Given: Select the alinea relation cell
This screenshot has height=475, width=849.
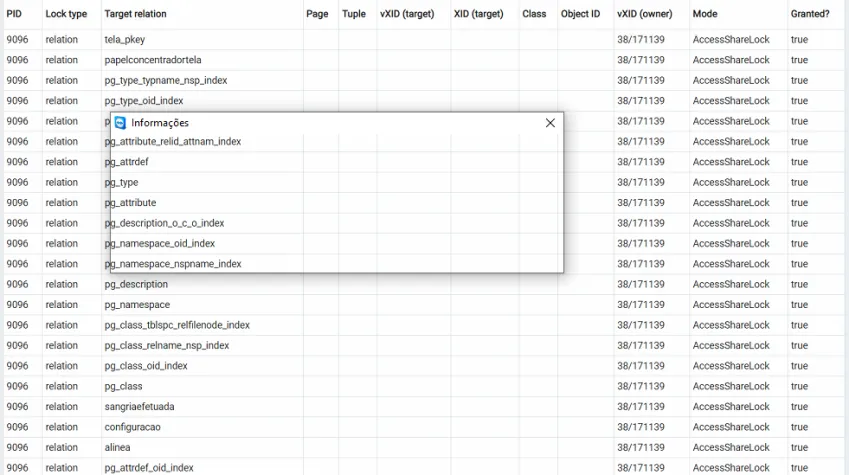Looking at the screenshot, I should tap(202, 447).
